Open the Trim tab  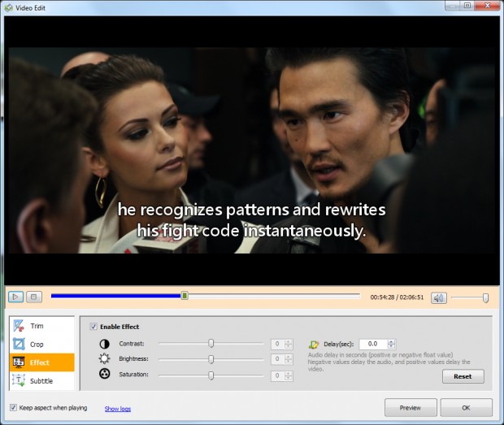pyautogui.click(x=42, y=326)
